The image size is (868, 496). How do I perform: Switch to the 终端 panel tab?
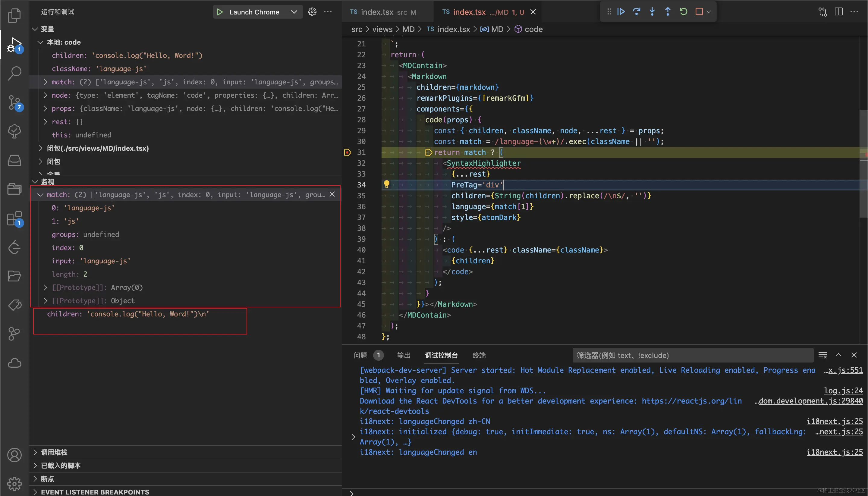479,355
